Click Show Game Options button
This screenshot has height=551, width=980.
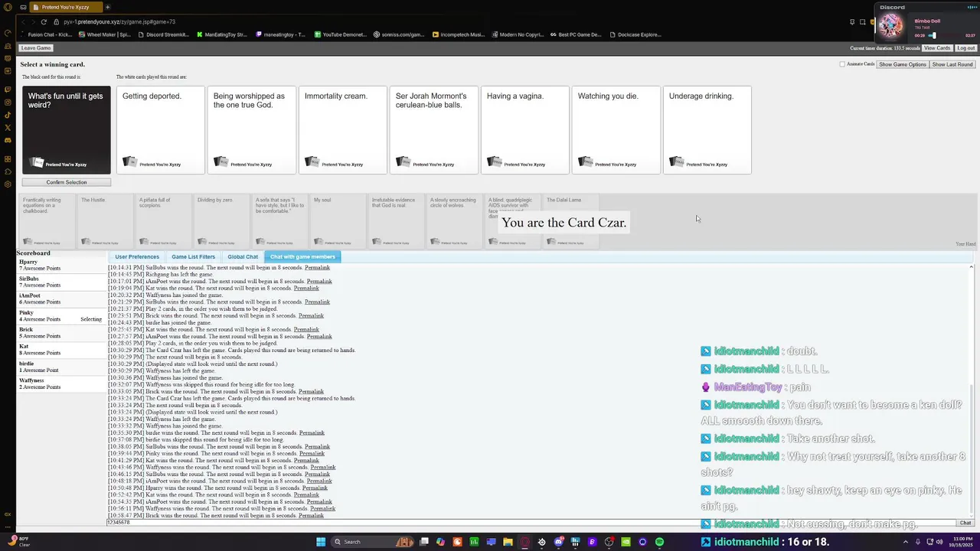point(903,64)
